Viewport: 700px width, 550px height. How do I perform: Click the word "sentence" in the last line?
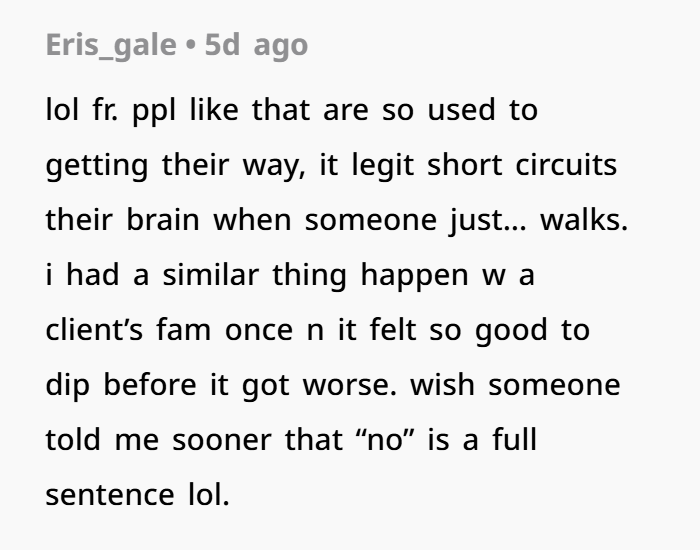(x=110, y=496)
